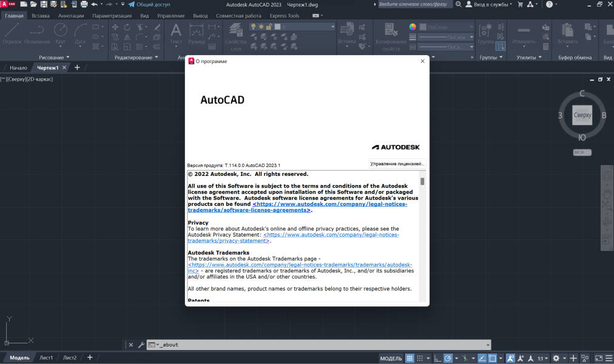
Task: Open the search magnifier icon in title bar
Action: [459, 4]
